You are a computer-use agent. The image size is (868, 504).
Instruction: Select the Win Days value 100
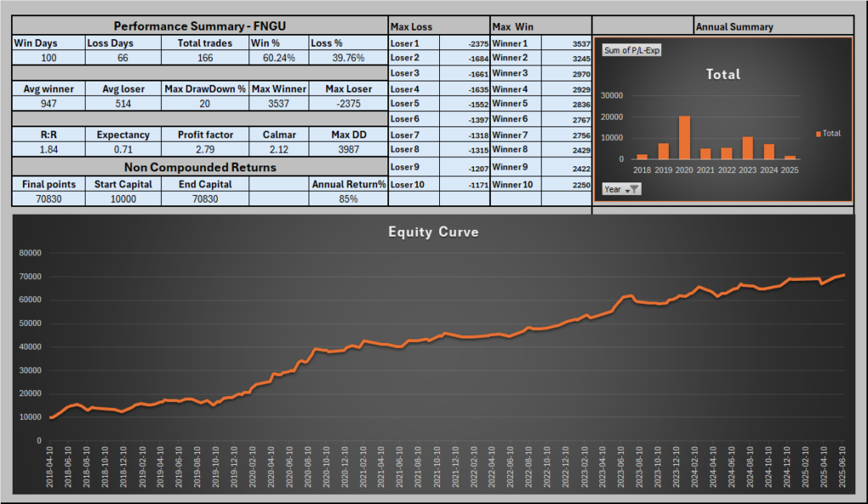click(x=48, y=58)
